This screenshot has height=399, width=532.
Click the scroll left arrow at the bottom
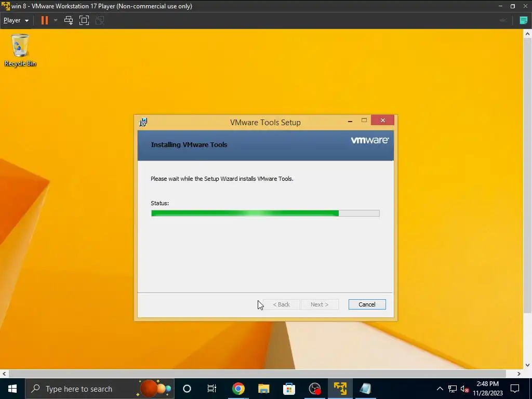click(4, 374)
